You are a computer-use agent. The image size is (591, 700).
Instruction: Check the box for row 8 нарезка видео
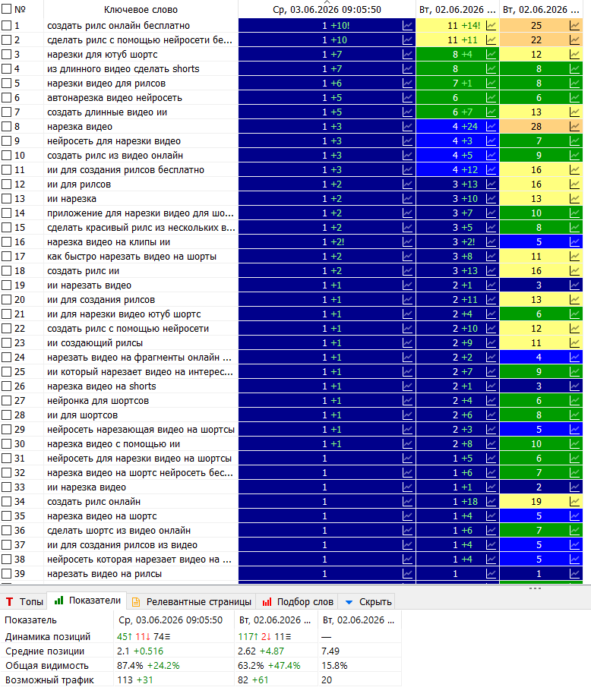click(6, 127)
